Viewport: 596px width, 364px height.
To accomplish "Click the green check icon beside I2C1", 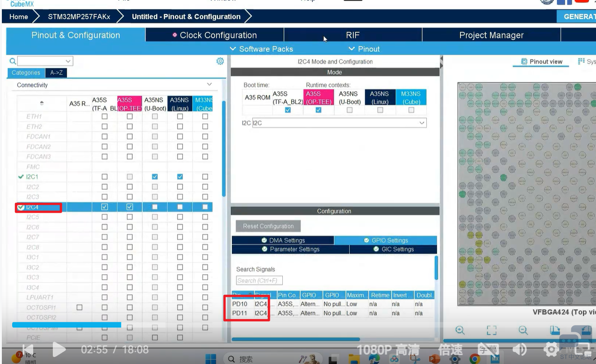I will [21, 177].
